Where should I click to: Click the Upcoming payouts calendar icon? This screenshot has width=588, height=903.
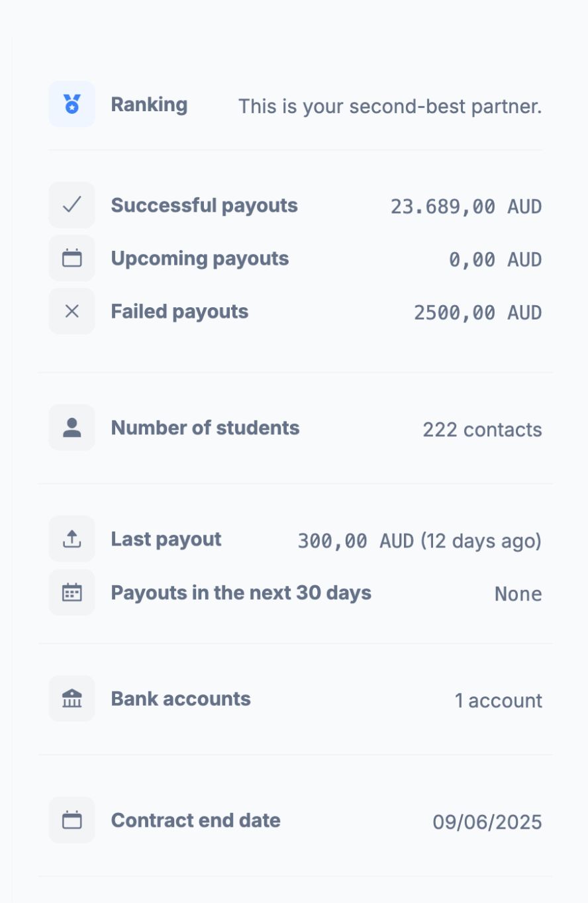point(72,258)
